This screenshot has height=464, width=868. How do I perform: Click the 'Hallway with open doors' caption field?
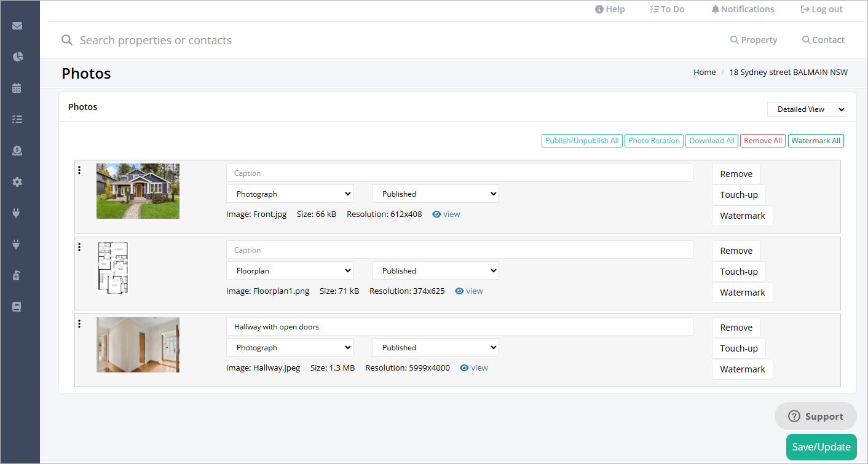click(459, 327)
